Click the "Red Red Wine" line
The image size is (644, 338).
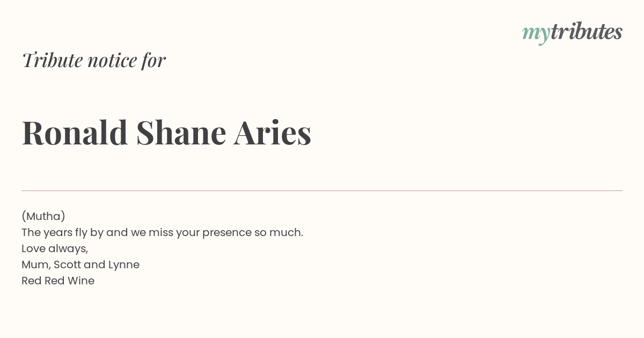58,281
